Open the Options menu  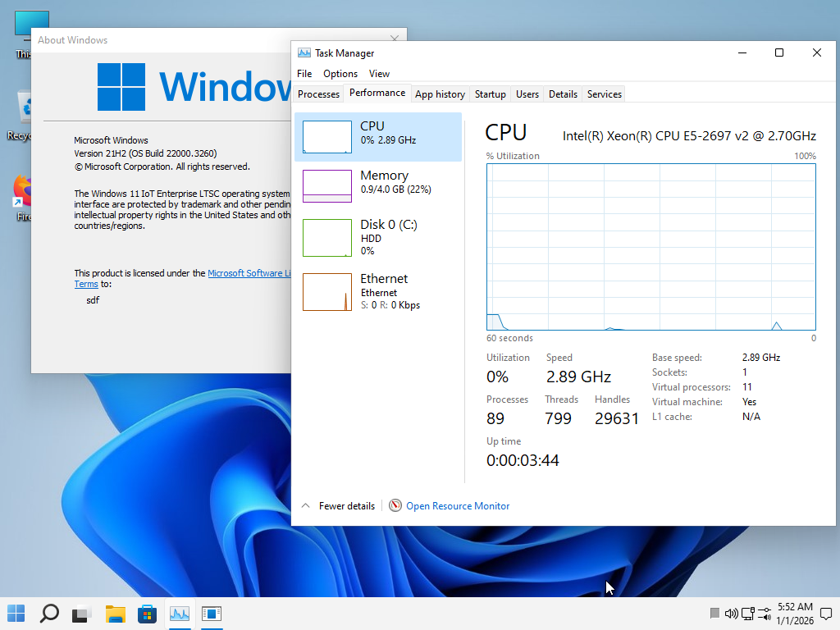pos(340,73)
